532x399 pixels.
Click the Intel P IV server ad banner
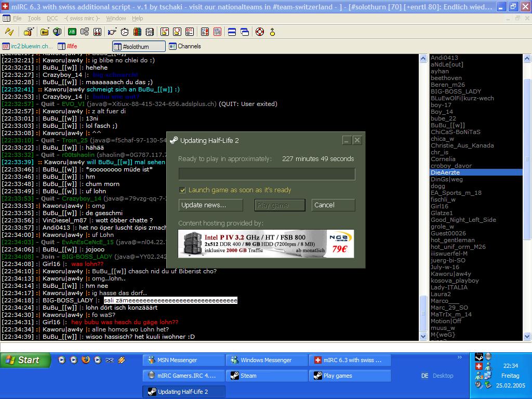point(266,244)
